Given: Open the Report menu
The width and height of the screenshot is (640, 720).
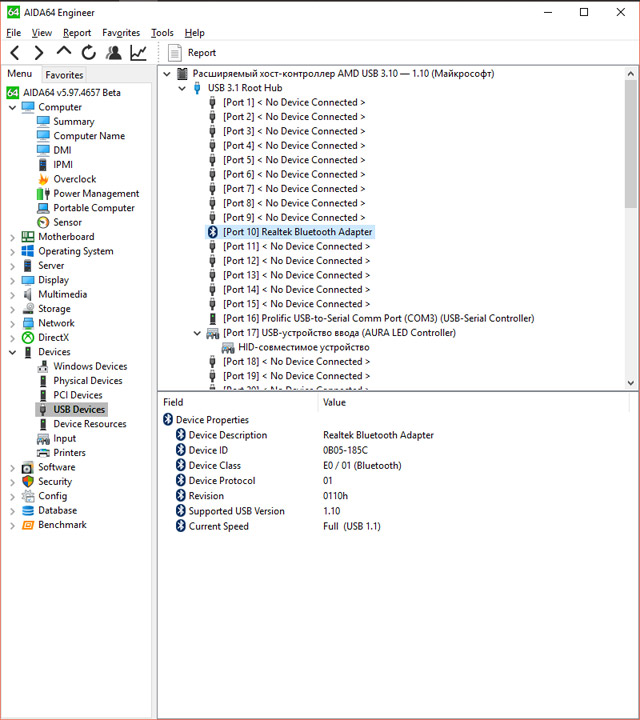Looking at the screenshot, I should click(77, 33).
